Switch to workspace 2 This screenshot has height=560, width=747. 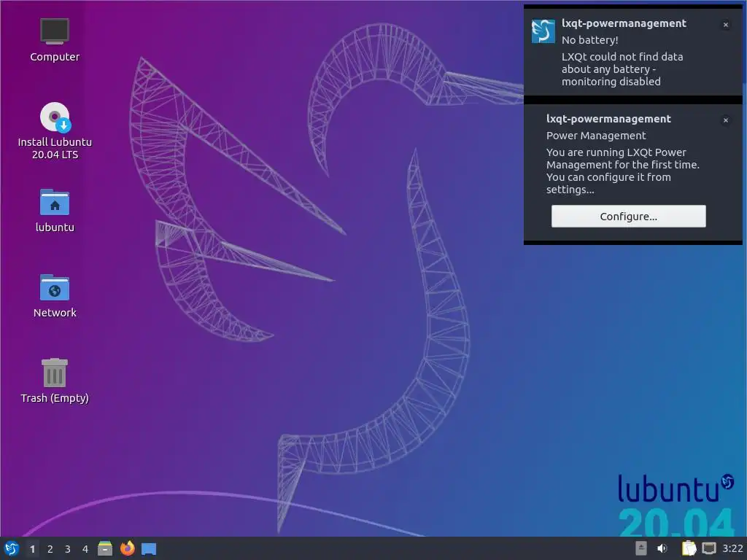tap(50, 549)
